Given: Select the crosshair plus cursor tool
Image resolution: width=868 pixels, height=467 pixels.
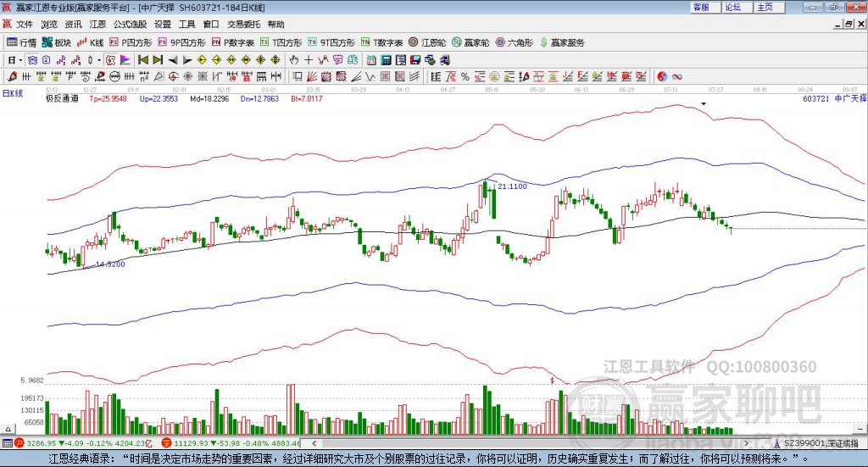Looking at the screenshot, I should pyautogui.click(x=309, y=60).
